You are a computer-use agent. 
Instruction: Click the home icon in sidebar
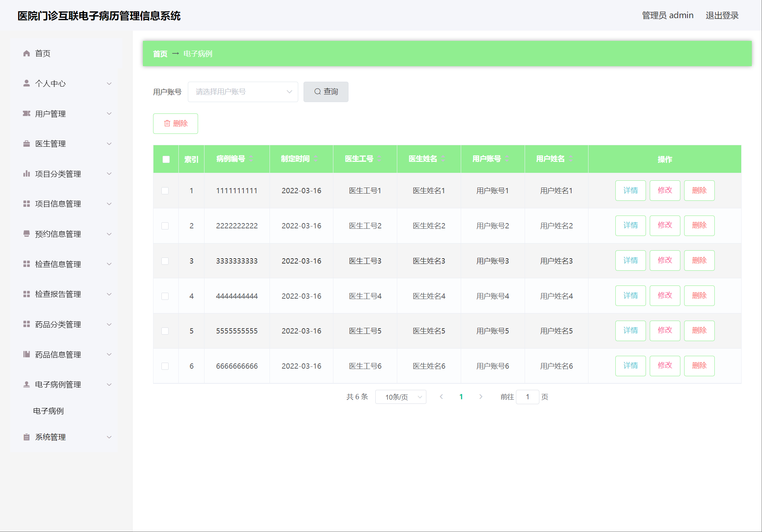click(x=26, y=53)
